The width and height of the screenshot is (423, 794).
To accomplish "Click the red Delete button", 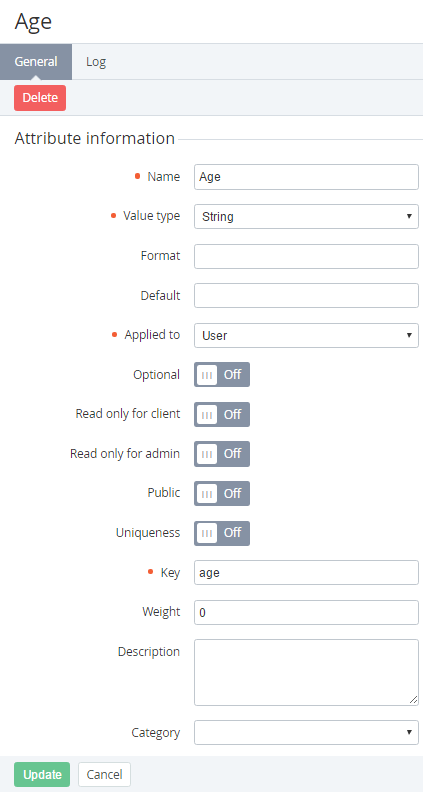I will [x=40, y=98].
